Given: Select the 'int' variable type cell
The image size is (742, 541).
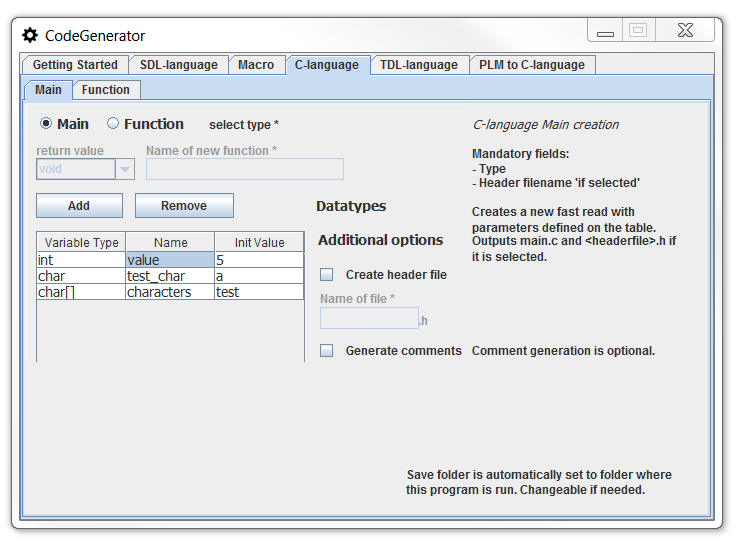Looking at the screenshot, I should click(x=81, y=260).
